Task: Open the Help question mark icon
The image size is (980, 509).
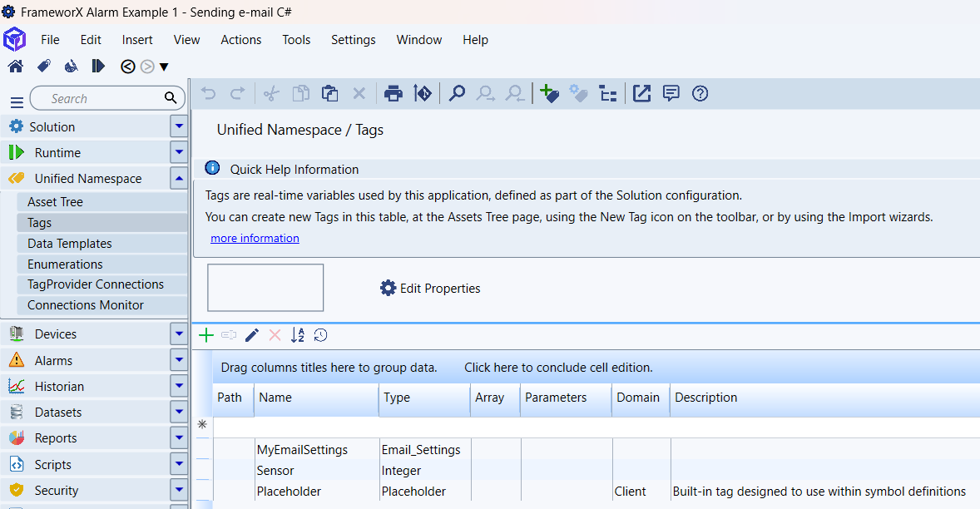Action: (700, 94)
